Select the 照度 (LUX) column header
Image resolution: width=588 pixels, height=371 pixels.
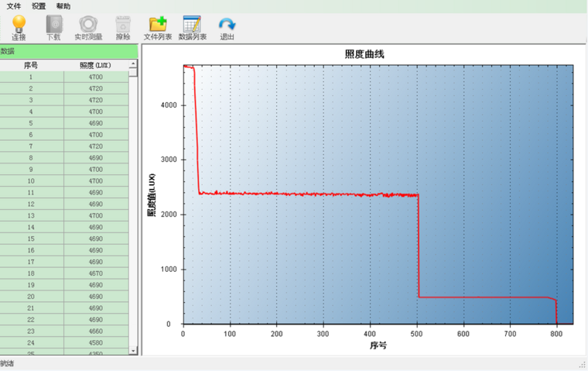[x=96, y=65]
